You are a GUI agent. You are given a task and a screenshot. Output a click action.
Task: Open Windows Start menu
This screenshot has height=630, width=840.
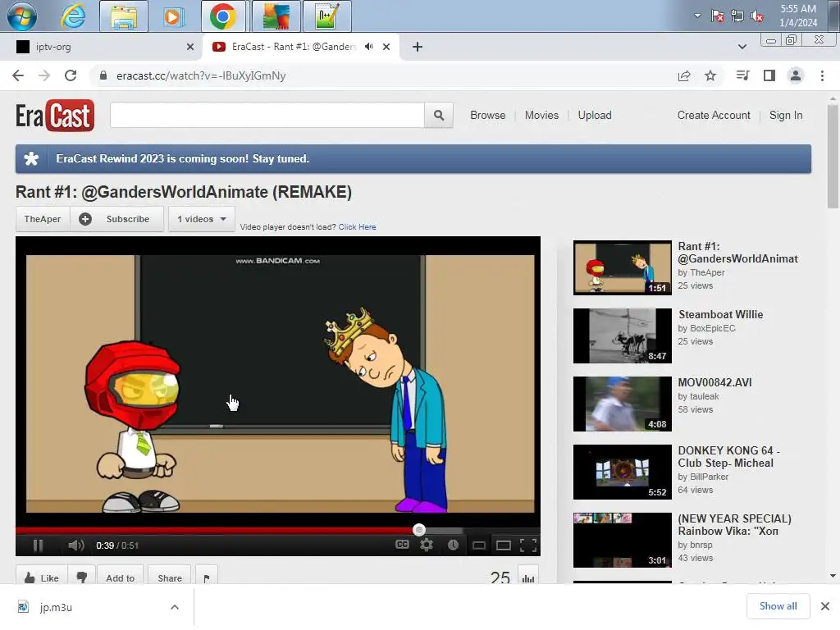point(22,16)
